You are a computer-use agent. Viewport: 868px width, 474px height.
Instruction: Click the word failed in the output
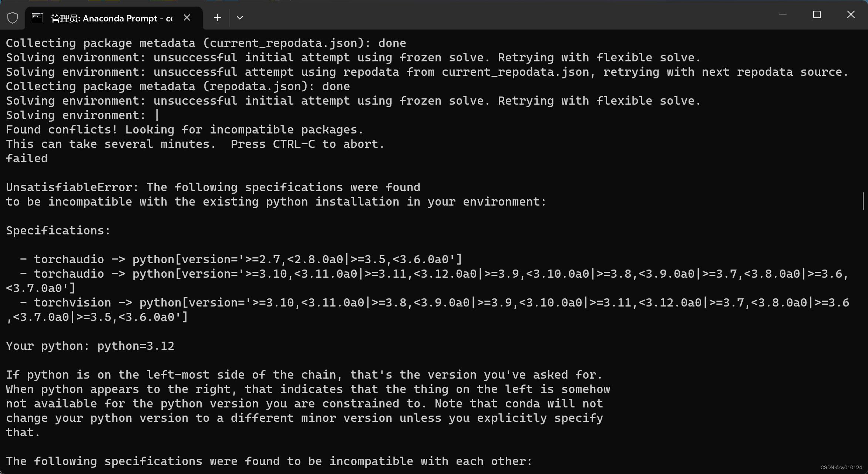click(x=26, y=158)
